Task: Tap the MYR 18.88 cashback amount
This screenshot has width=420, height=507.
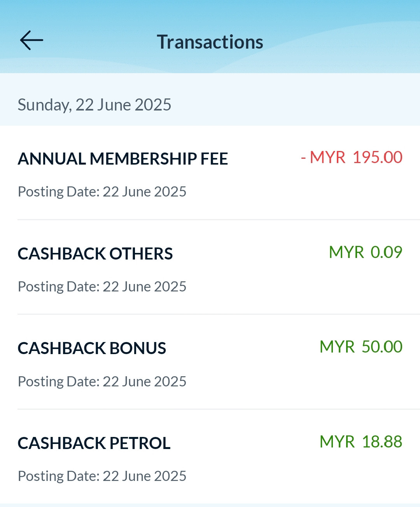Action: [x=361, y=442]
